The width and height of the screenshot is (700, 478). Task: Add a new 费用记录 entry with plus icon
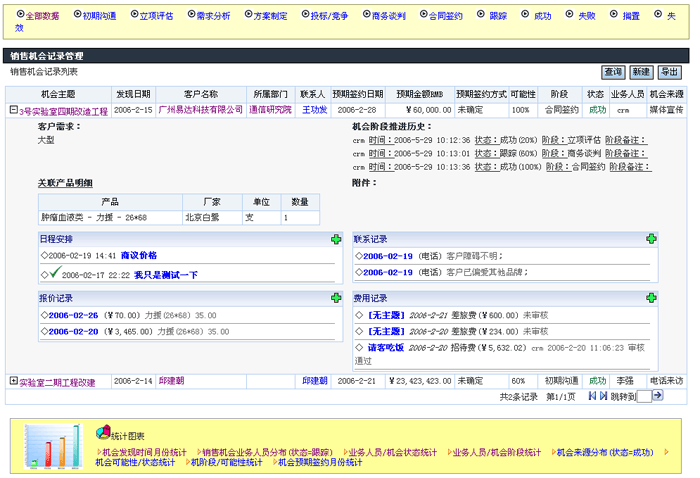click(x=651, y=298)
